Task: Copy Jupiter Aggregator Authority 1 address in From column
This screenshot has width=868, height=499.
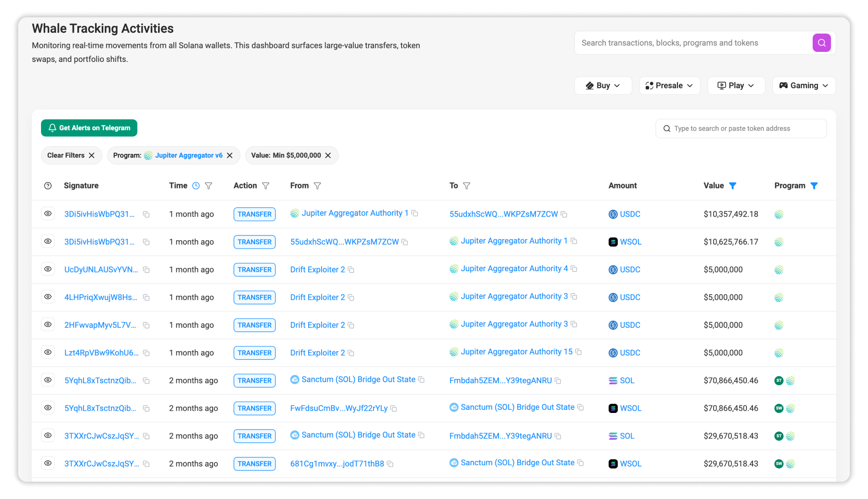Action: pos(415,213)
